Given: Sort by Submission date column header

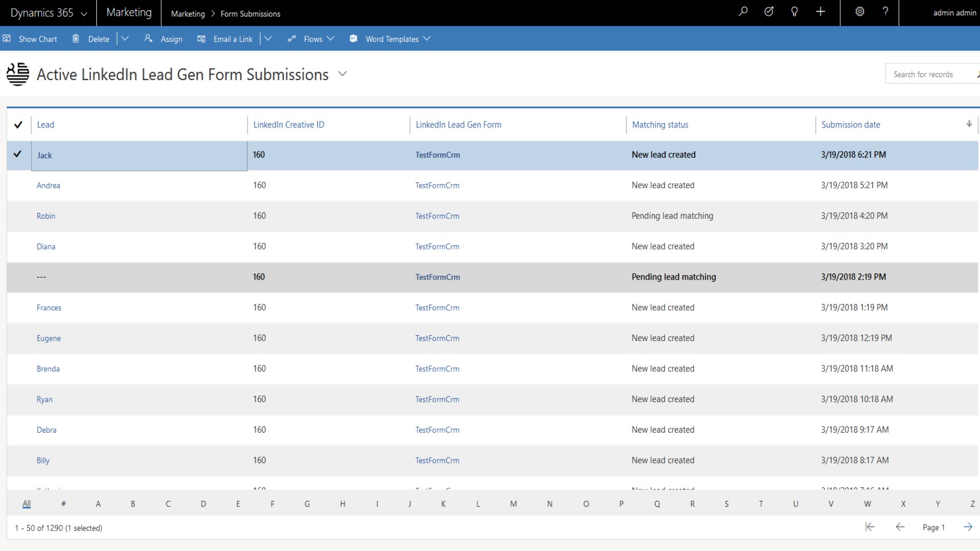Looking at the screenshot, I should [850, 124].
